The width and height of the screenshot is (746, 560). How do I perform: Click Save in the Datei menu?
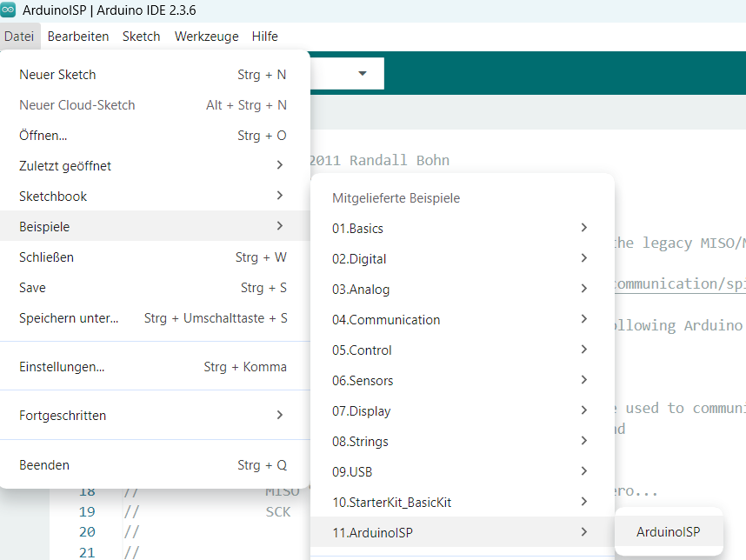153,288
